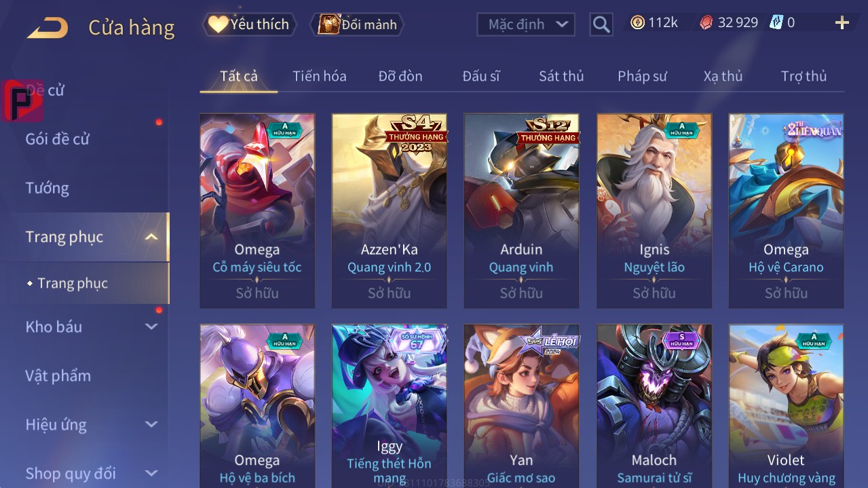This screenshot has width=868, height=488.
Task: Open the Maloch Samurai tử sĩ skin
Action: point(654,406)
